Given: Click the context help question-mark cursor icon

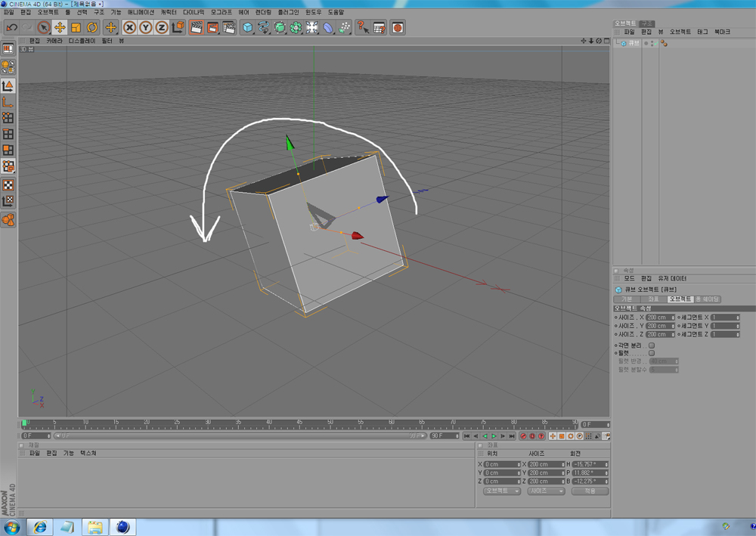Looking at the screenshot, I should pos(363,27).
